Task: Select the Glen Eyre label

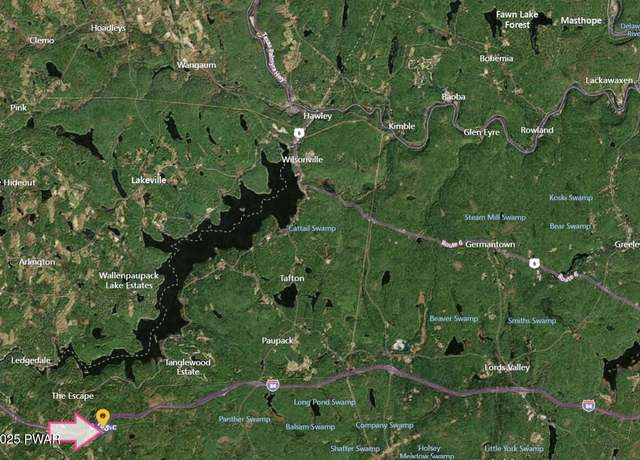Action: coord(482,133)
